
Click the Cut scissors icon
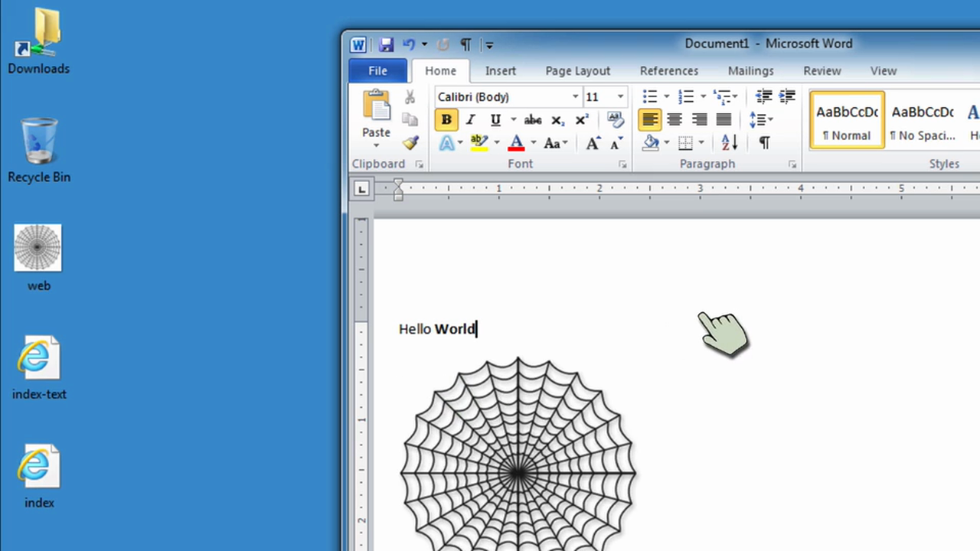pyautogui.click(x=409, y=96)
